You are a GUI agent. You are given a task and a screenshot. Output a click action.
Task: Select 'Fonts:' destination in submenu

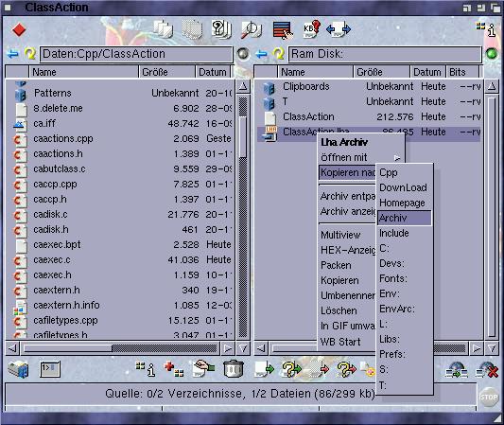point(405,278)
